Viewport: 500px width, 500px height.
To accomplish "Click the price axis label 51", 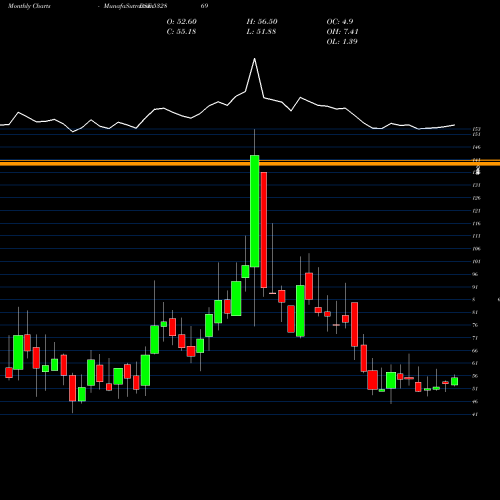I will (476, 389).
